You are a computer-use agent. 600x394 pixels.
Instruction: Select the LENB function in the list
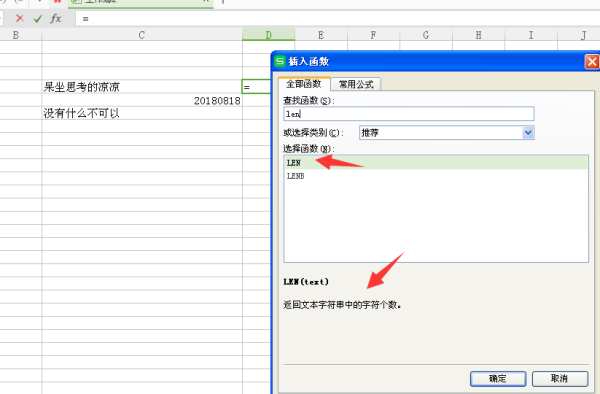click(435, 176)
